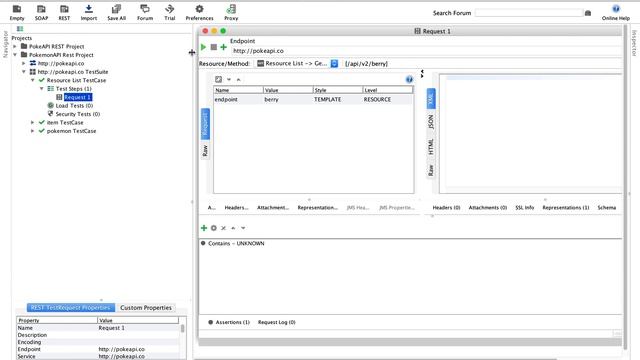Switch to JSON response tab
The image size is (640, 360).
[x=431, y=122]
